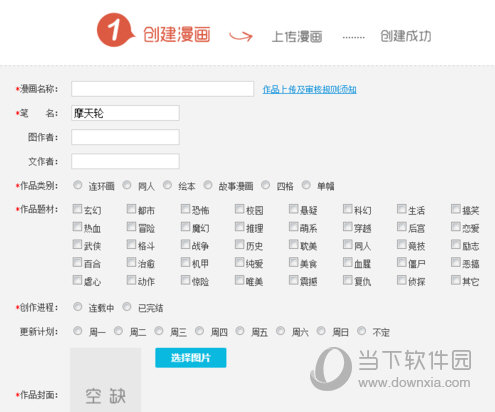Tick the 武侠 checkbox
Screen dimensions: 495x412
click(x=77, y=244)
